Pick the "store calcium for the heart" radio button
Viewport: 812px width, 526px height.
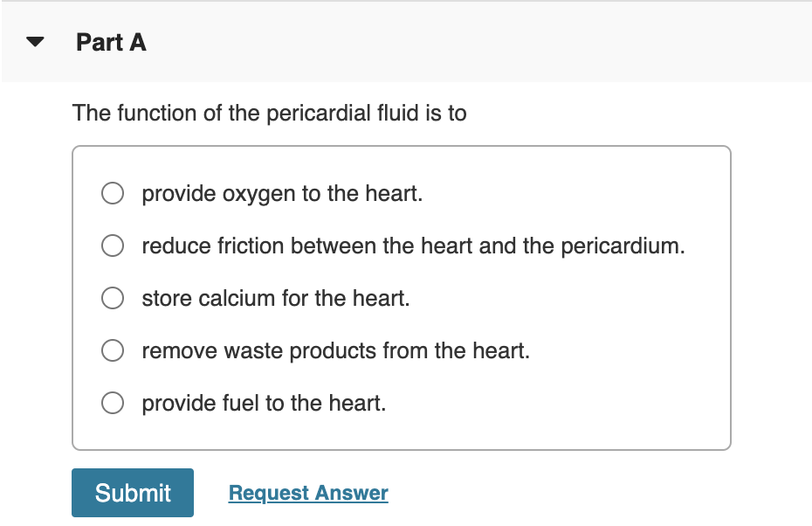[x=112, y=299]
